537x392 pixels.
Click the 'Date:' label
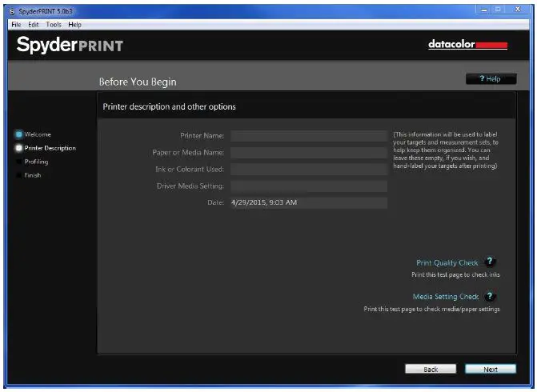215,202
